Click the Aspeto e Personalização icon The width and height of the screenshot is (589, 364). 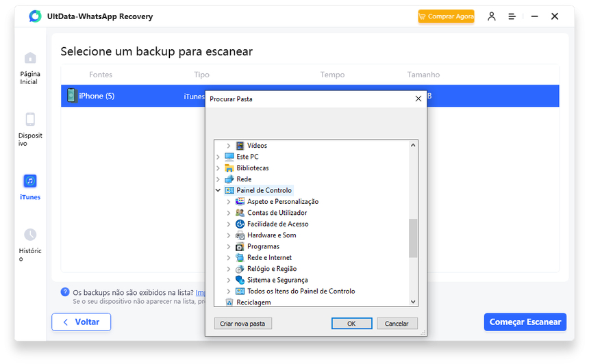(240, 202)
